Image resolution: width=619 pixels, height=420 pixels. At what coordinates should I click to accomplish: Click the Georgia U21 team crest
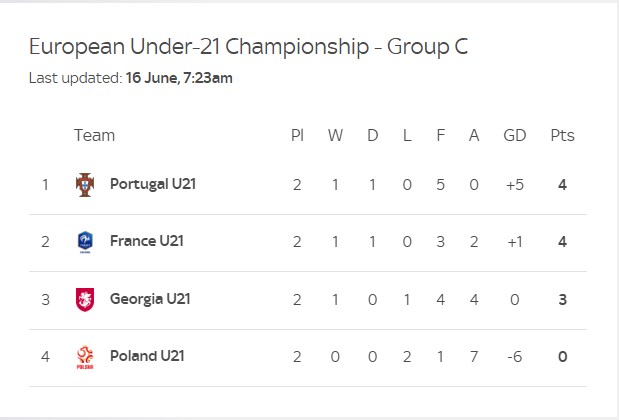click(x=85, y=299)
